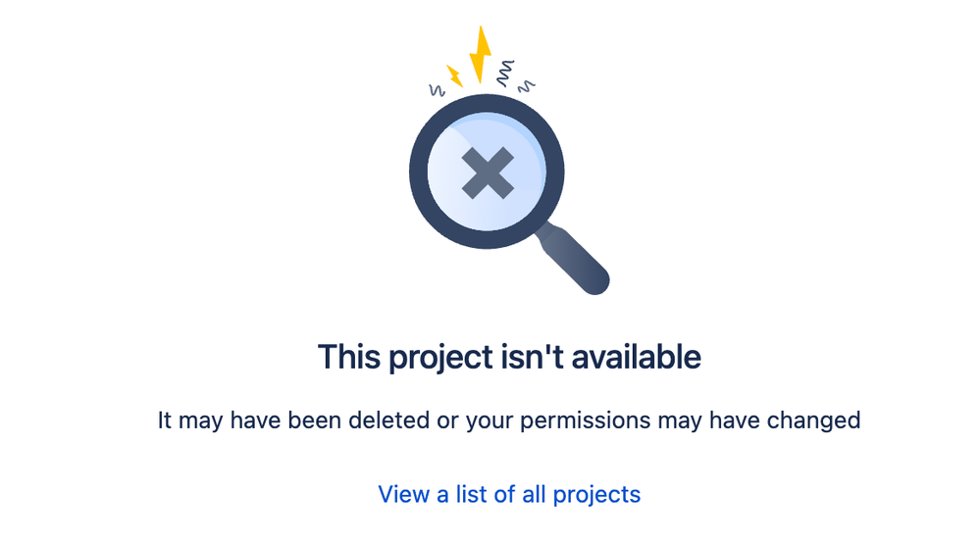The image size is (980, 543).
Task: Click the word View in the blue link
Action: pyautogui.click(x=404, y=494)
